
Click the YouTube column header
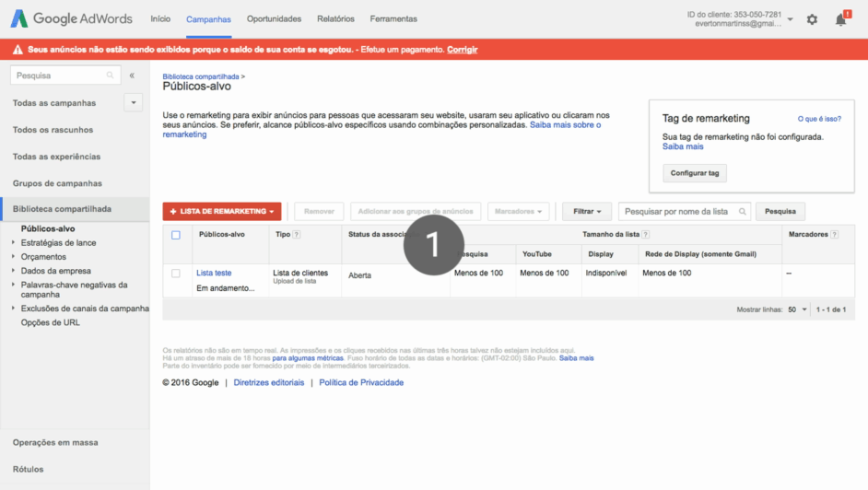point(537,254)
